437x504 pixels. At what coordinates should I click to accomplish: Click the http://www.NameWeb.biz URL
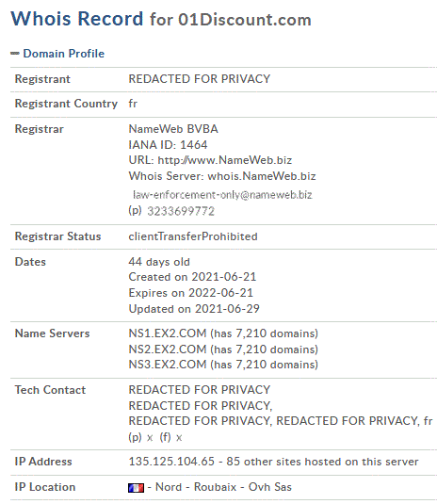(x=225, y=160)
